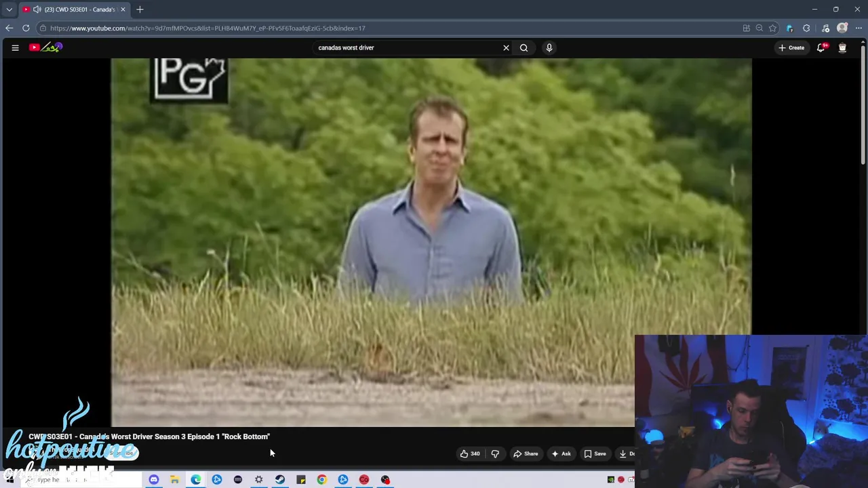
Task: Bookmark this page with the star
Action: pyautogui.click(x=772, y=28)
